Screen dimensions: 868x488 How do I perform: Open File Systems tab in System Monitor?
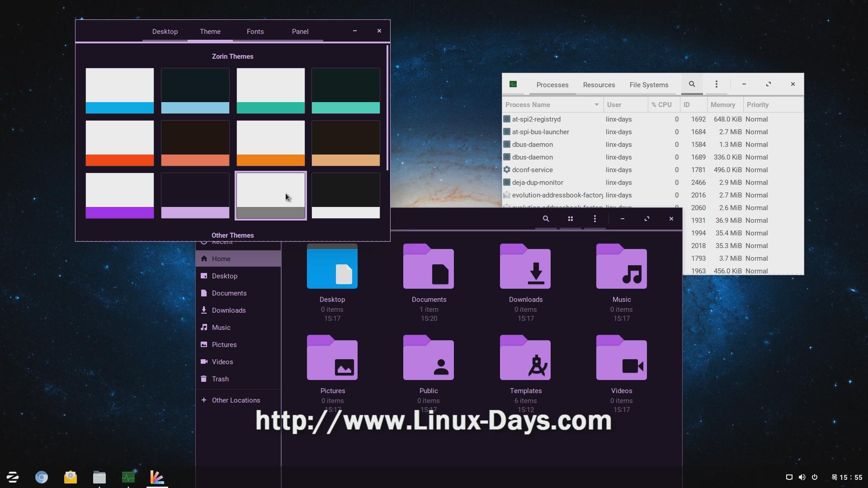pos(649,84)
